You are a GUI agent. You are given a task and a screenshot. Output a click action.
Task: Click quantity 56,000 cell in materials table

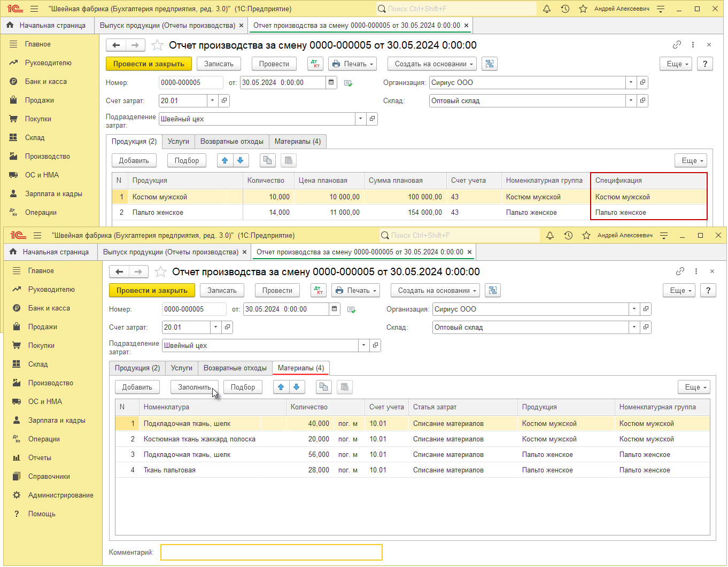pos(311,455)
